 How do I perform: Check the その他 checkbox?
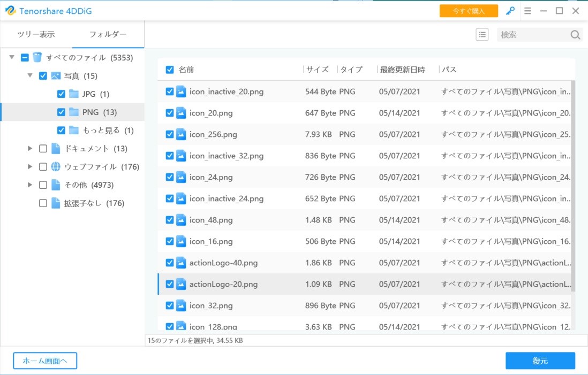(43, 185)
